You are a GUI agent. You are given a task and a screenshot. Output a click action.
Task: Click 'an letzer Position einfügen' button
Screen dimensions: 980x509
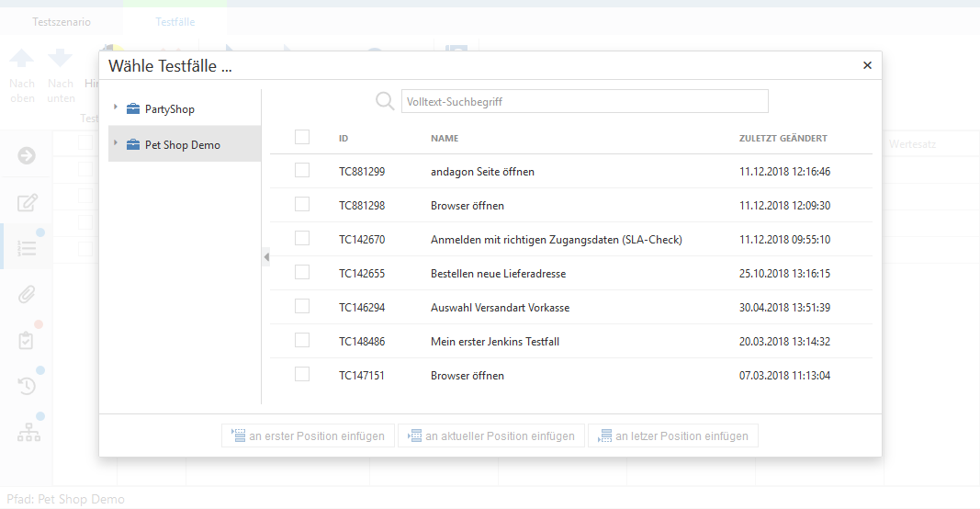pos(673,436)
